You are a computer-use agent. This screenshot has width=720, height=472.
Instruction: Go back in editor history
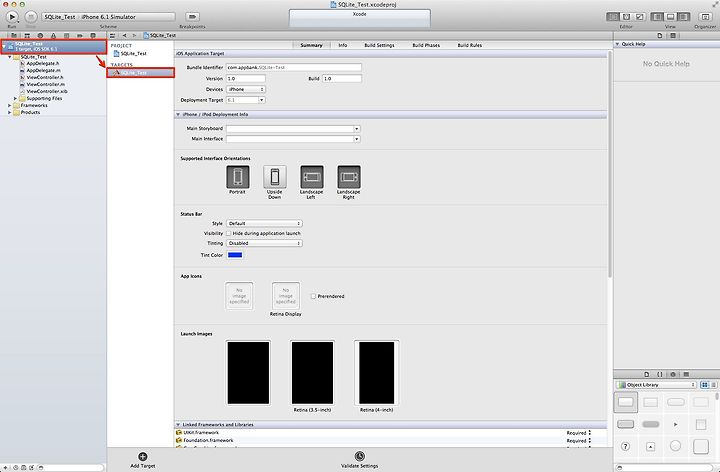[124, 35]
